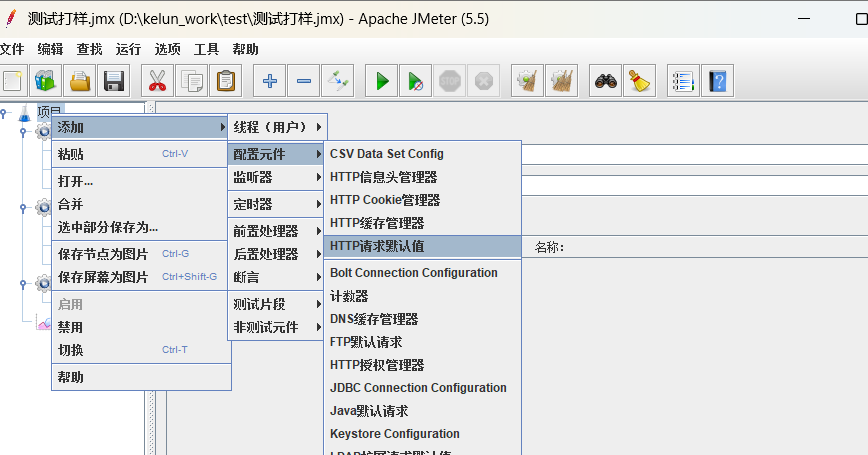The height and width of the screenshot is (455, 868).
Task: Expand all nodes with plus icon
Action: coord(270,81)
